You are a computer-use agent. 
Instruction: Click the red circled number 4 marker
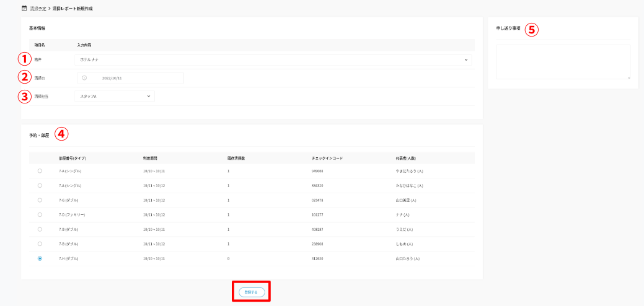pyautogui.click(x=62, y=133)
